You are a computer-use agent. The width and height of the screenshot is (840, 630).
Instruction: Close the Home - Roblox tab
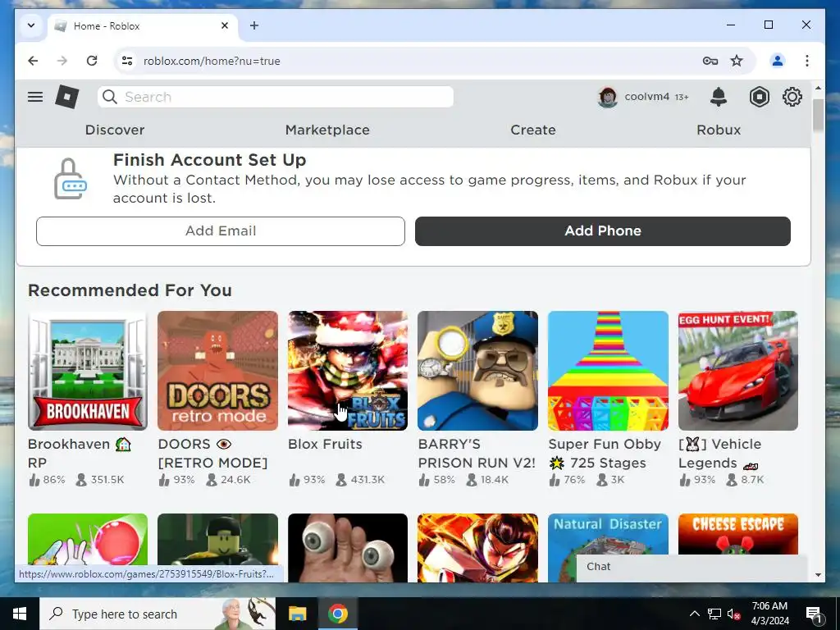225,25
